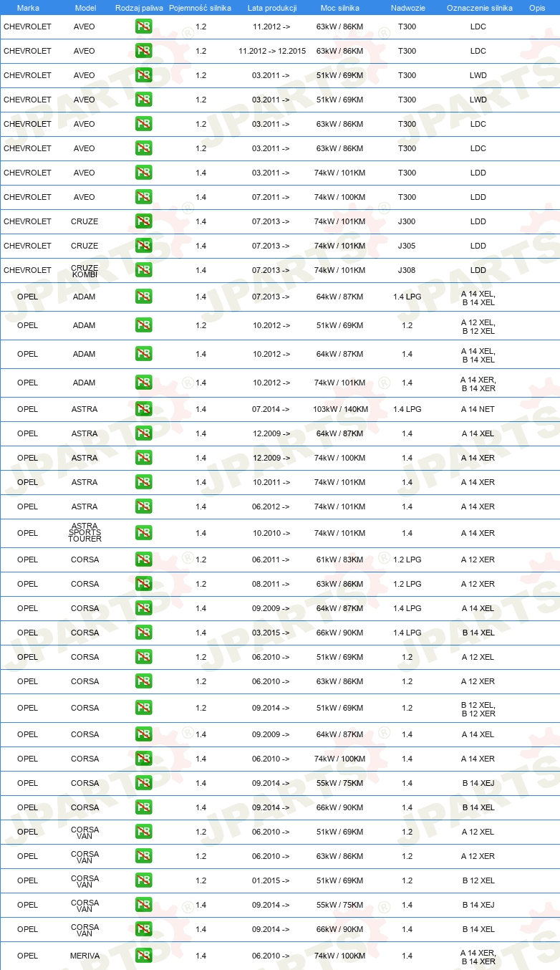Select the 08.2011 -> production date
Image resolution: width=560 pixels, height=970 pixels.
pyautogui.click(x=271, y=584)
